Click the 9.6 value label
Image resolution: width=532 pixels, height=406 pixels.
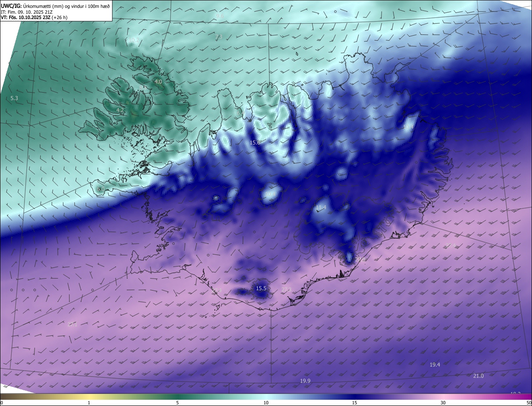click(220, 16)
